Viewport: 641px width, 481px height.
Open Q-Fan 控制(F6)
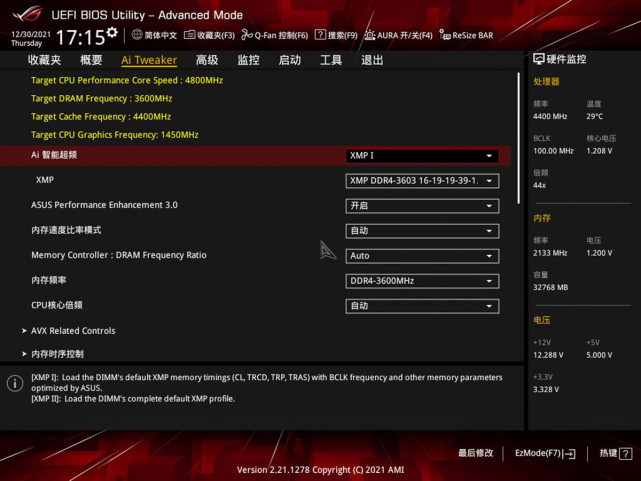click(x=274, y=35)
